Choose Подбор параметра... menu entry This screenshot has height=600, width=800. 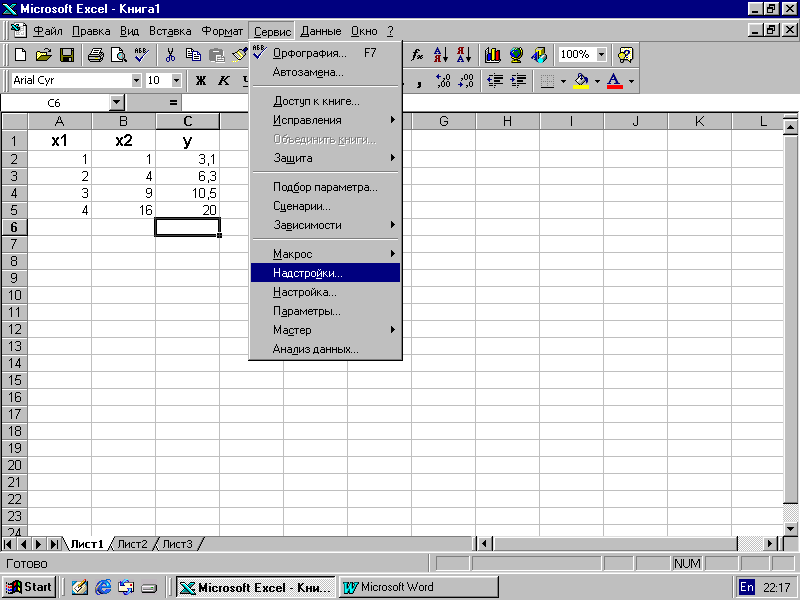(x=324, y=187)
